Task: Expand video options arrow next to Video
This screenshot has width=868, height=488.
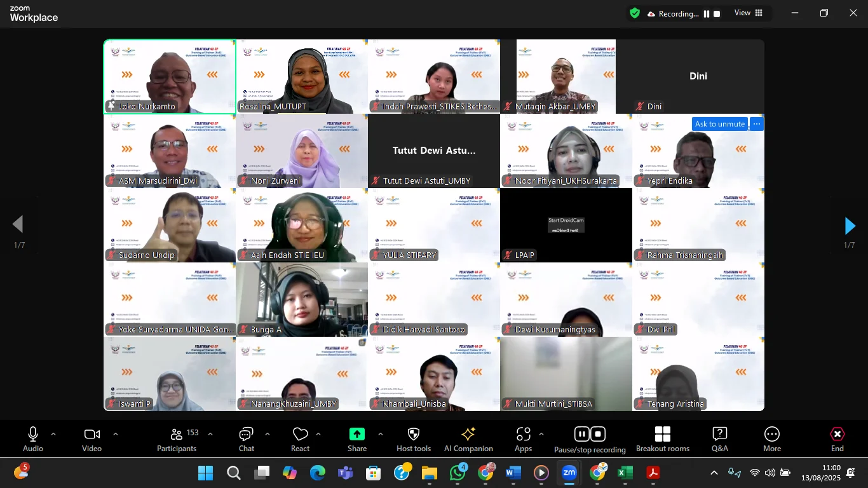Action: tap(116, 435)
